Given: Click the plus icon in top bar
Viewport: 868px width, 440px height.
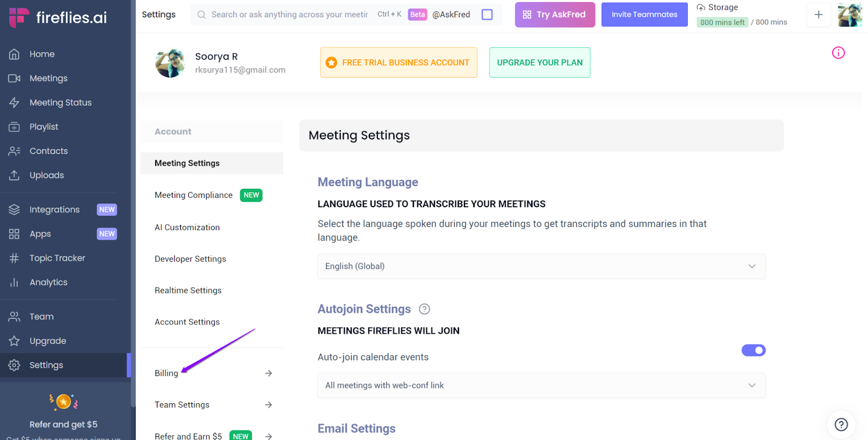Looking at the screenshot, I should point(819,15).
